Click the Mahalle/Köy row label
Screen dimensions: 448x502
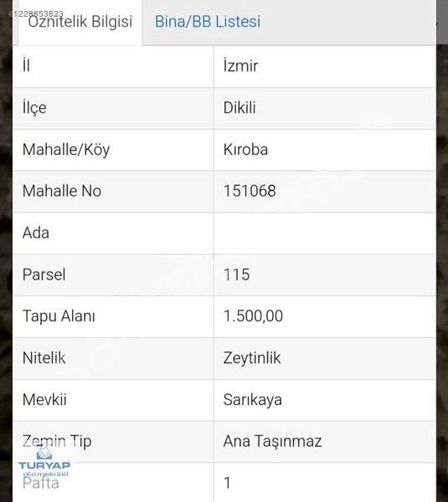click(x=66, y=150)
